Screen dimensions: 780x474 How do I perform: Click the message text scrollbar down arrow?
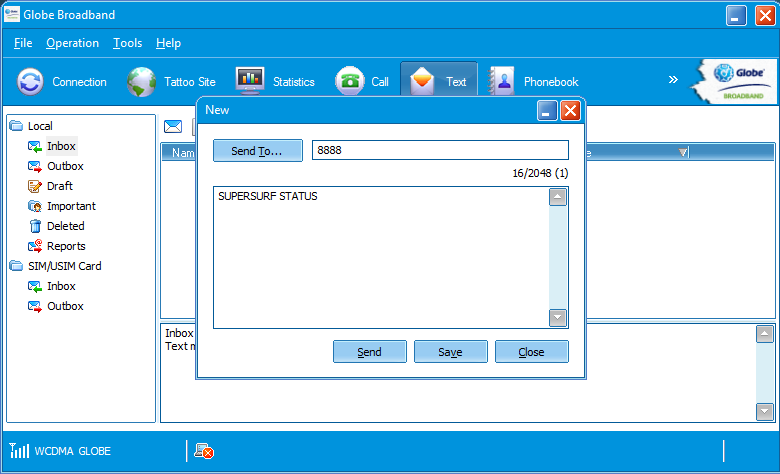click(558, 318)
